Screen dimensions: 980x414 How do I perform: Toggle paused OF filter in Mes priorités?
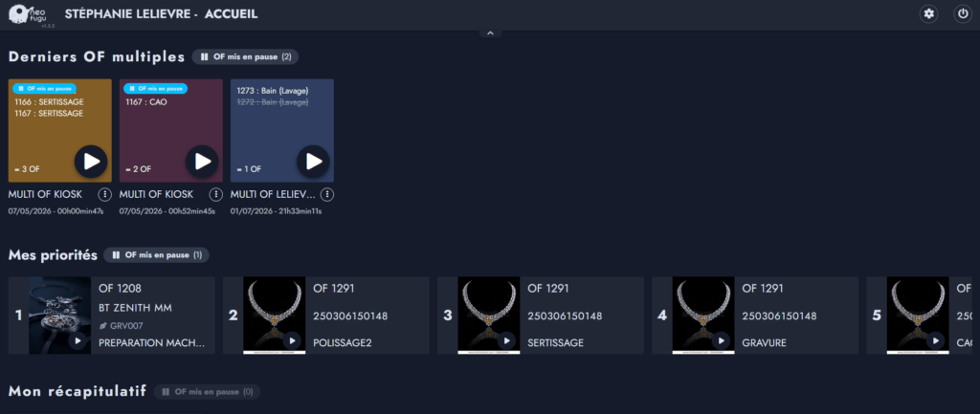point(157,254)
